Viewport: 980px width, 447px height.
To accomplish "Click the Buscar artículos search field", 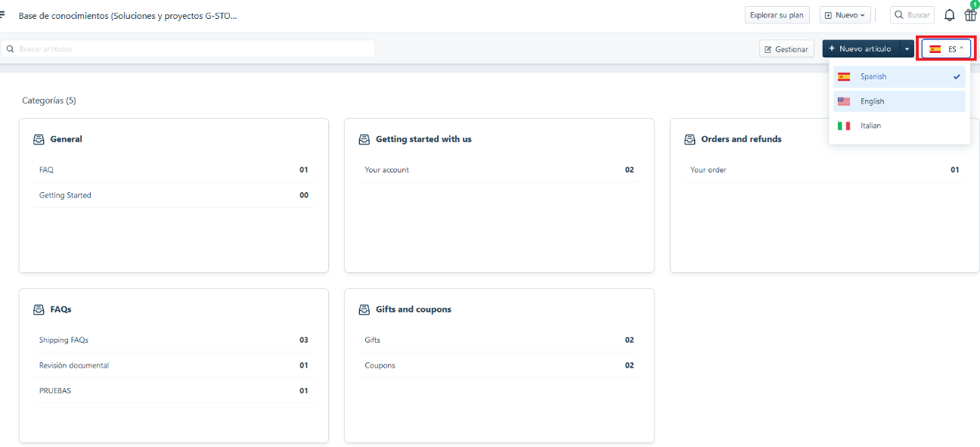I will point(189,49).
